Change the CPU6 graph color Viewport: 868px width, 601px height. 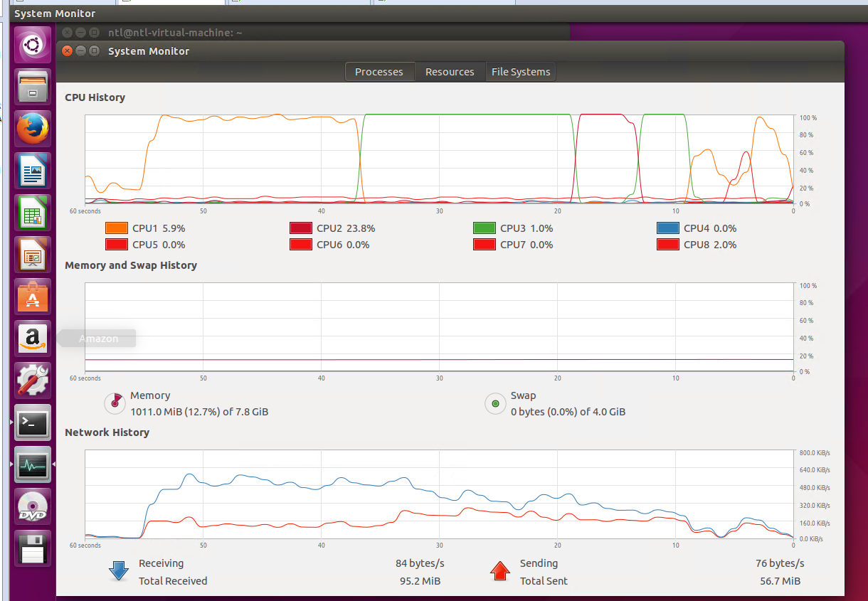point(300,245)
